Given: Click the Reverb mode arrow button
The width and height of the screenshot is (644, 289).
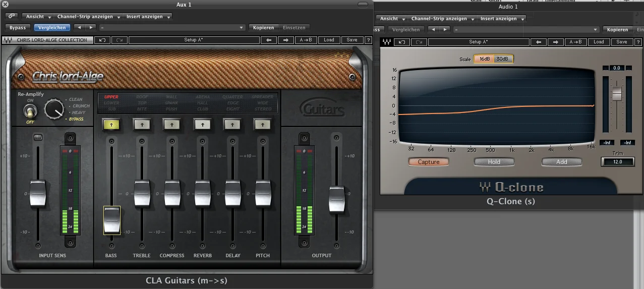Looking at the screenshot, I should (x=202, y=124).
